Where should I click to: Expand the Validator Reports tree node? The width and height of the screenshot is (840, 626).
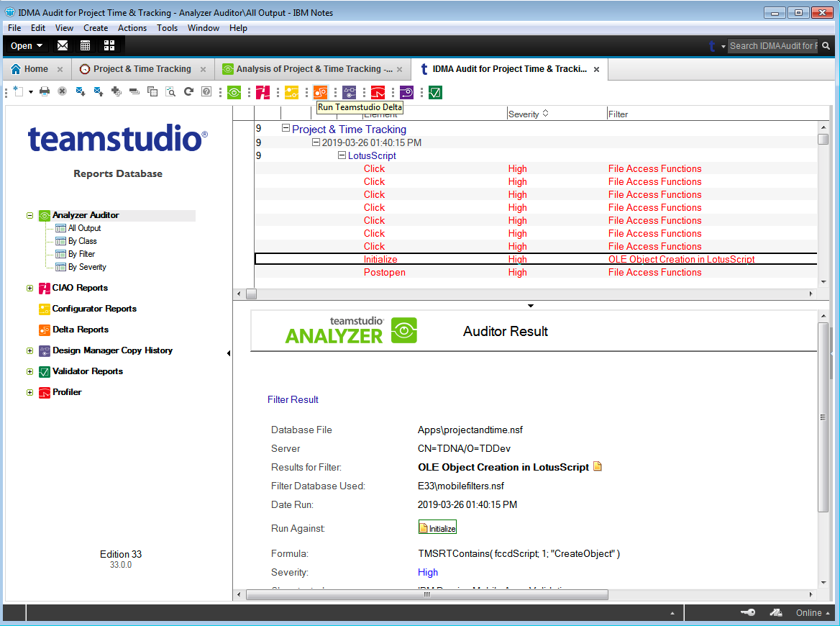pos(30,372)
